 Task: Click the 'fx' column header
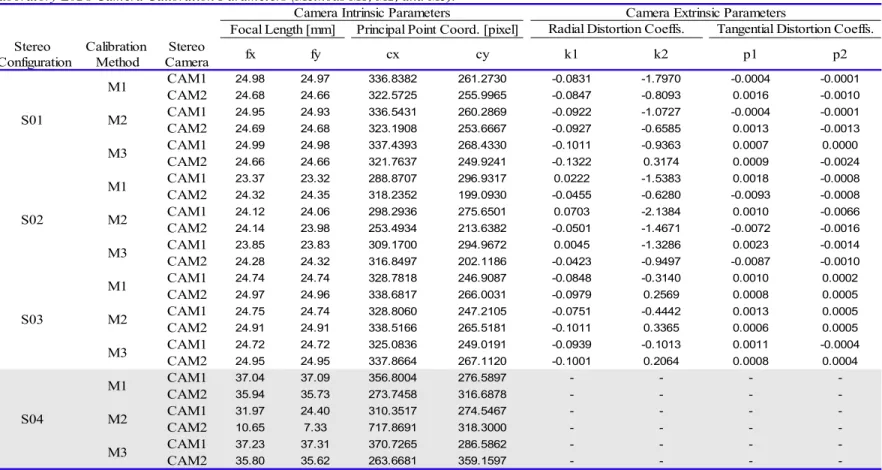pos(250,55)
